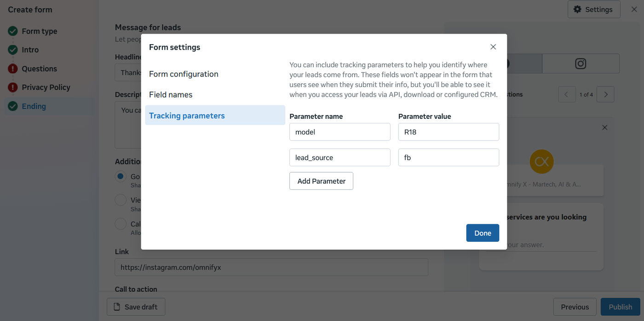Viewport: 644px width, 321px height.
Task: Select the first additional action radio button
Action: pyautogui.click(x=121, y=176)
